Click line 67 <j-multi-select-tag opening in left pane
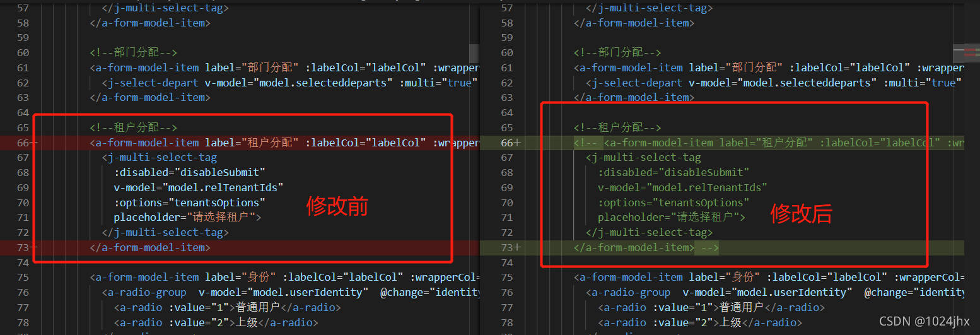The width and height of the screenshot is (980, 335). pyautogui.click(x=160, y=158)
